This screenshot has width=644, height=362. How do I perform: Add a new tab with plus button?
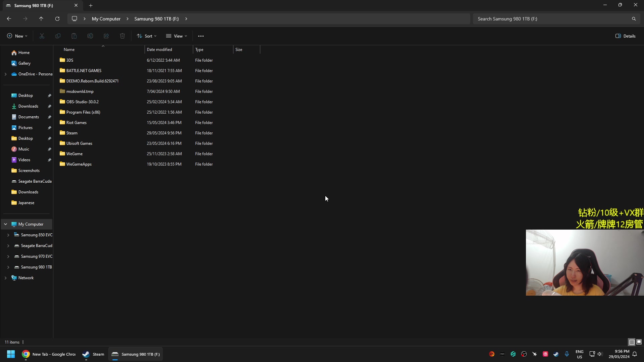pos(91,5)
